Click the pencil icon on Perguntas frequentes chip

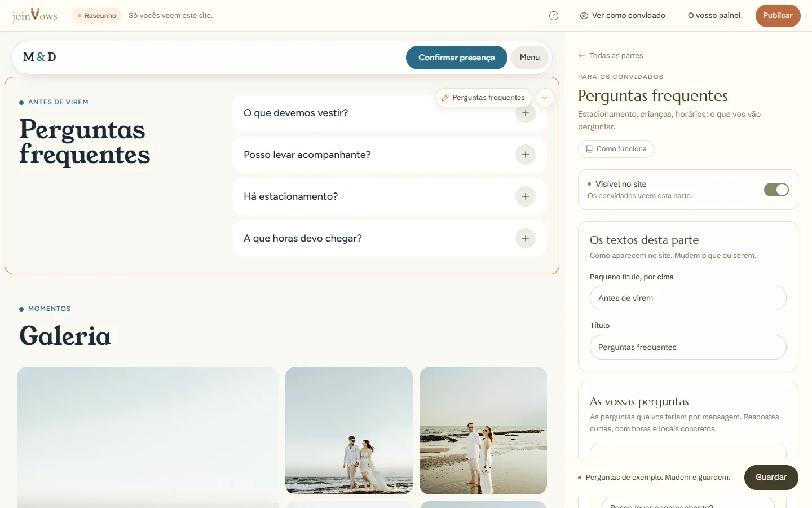tap(445, 98)
